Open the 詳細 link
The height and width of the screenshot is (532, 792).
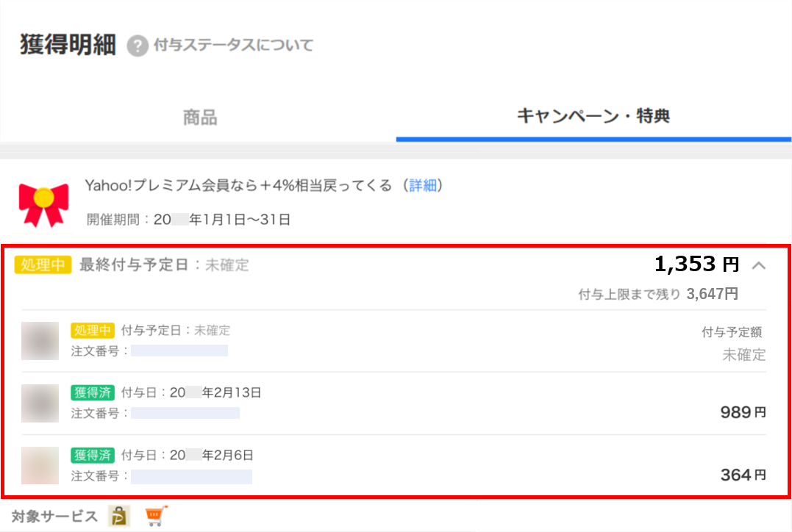423,186
